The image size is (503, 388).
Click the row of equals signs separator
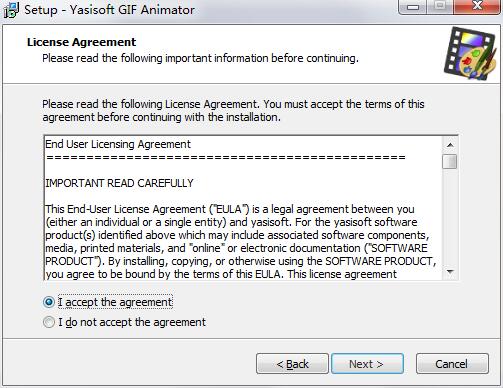coord(226,157)
